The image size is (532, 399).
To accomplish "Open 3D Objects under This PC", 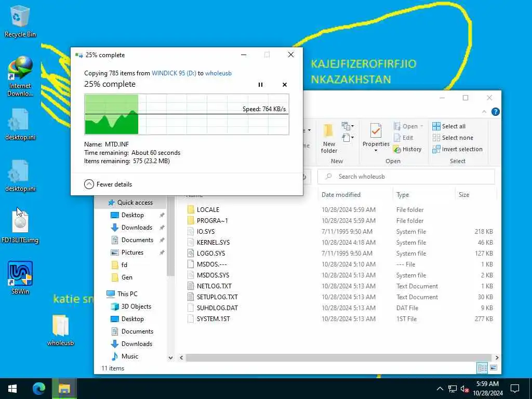I will 131,307.
